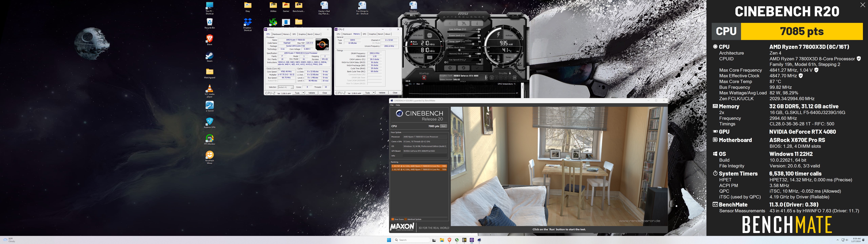868x244 pixels.
Task: Open Cinebench File menu
Action: click(392, 105)
